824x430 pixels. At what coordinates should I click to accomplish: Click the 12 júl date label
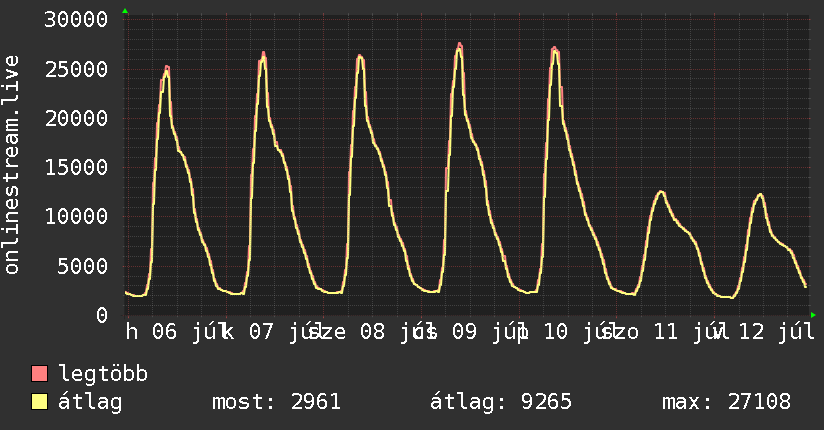click(777, 332)
